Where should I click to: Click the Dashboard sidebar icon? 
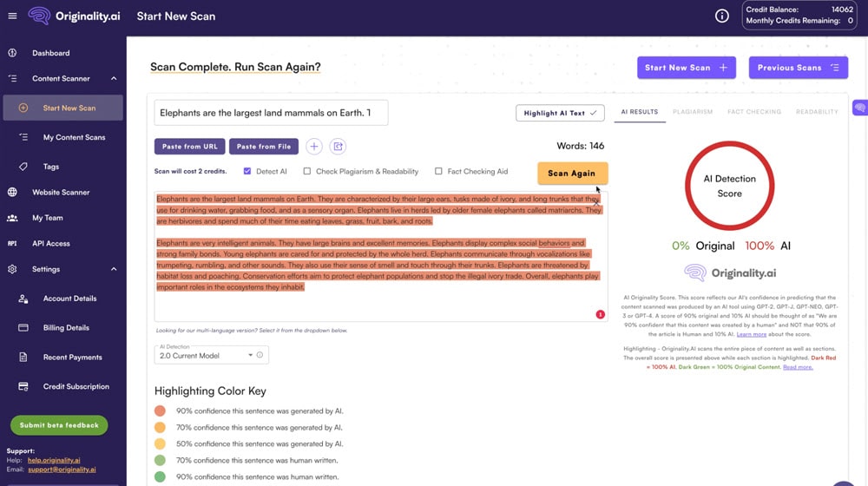12,53
